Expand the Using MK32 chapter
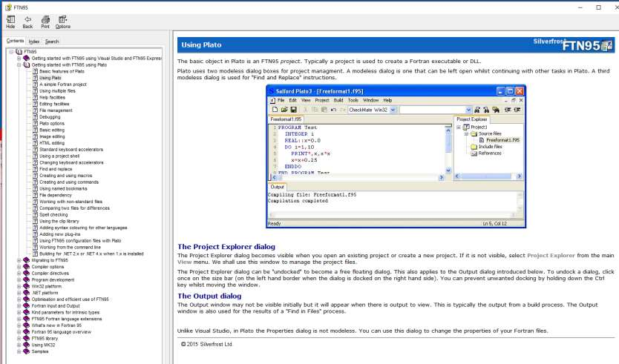The width and height of the screenshot is (619, 364). 19,345
